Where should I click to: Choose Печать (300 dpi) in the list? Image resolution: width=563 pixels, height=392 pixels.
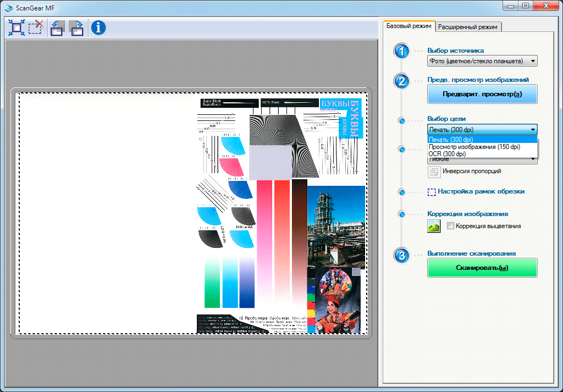tap(482, 140)
